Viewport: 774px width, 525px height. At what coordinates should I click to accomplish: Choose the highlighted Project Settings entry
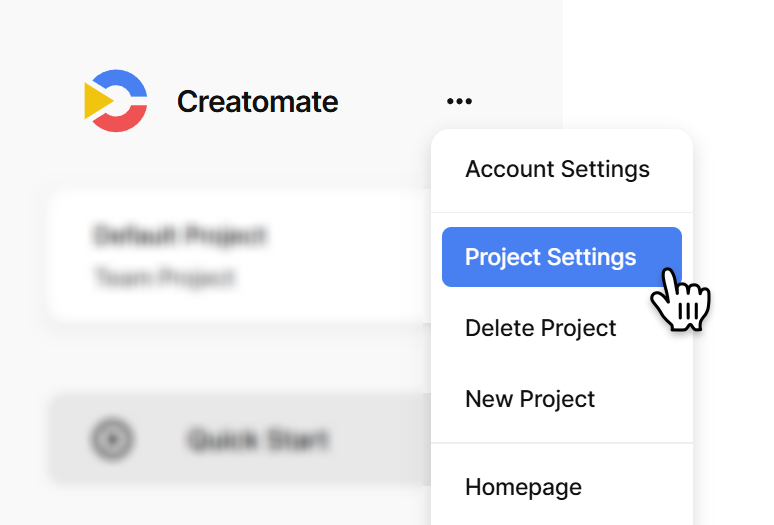click(562, 257)
